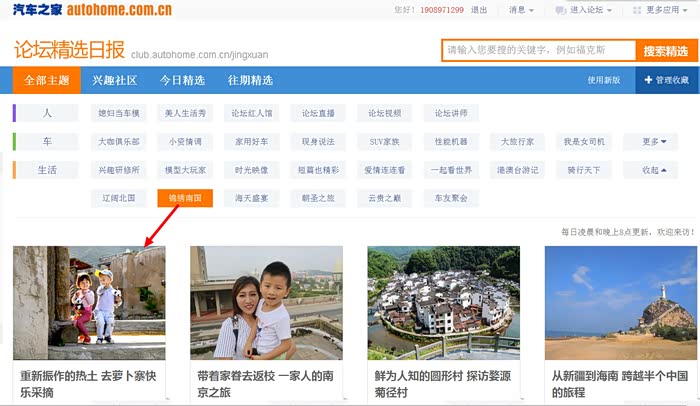Screen dimensions: 700x406
Task: Open the 论坛讲师 topic
Action: [x=451, y=113]
